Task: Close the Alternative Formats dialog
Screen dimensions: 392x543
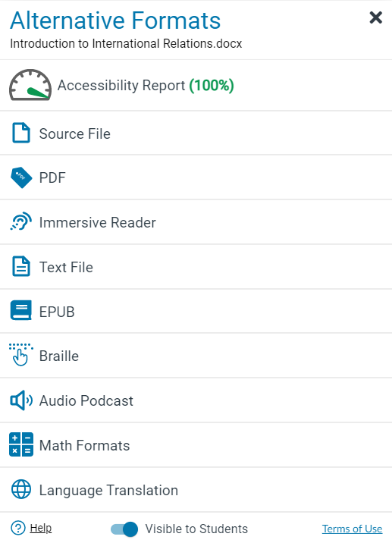Action: pos(376,17)
